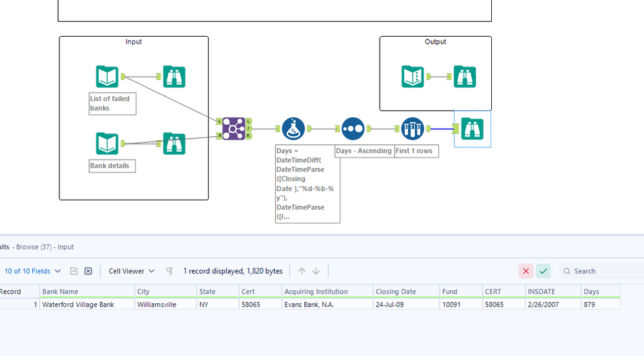Select the List of failed banks input tool
The height and width of the screenshot is (356, 644).
pyautogui.click(x=107, y=77)
